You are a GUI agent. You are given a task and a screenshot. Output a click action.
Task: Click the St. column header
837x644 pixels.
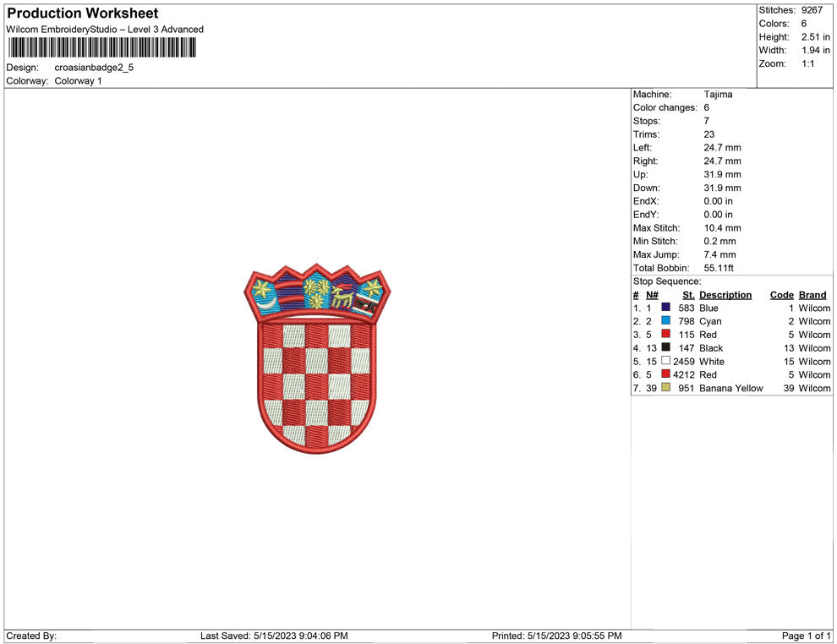(x=688, y=295)
